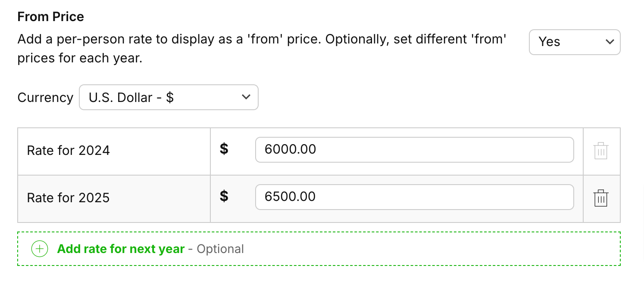
Task: Focus the 2024 rate input field
Action: pyautogui.click(x=414, y=150)
